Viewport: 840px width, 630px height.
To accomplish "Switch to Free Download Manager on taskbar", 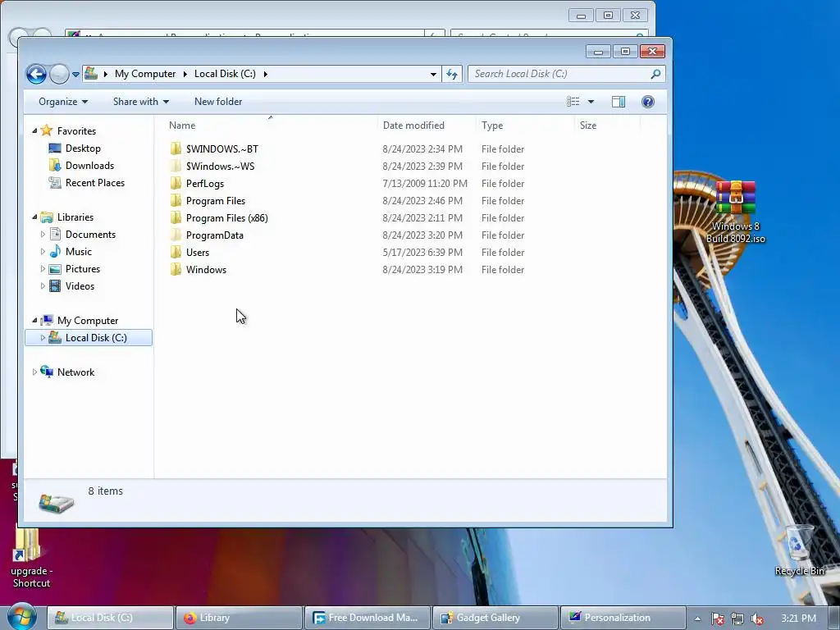I will 367,618.
